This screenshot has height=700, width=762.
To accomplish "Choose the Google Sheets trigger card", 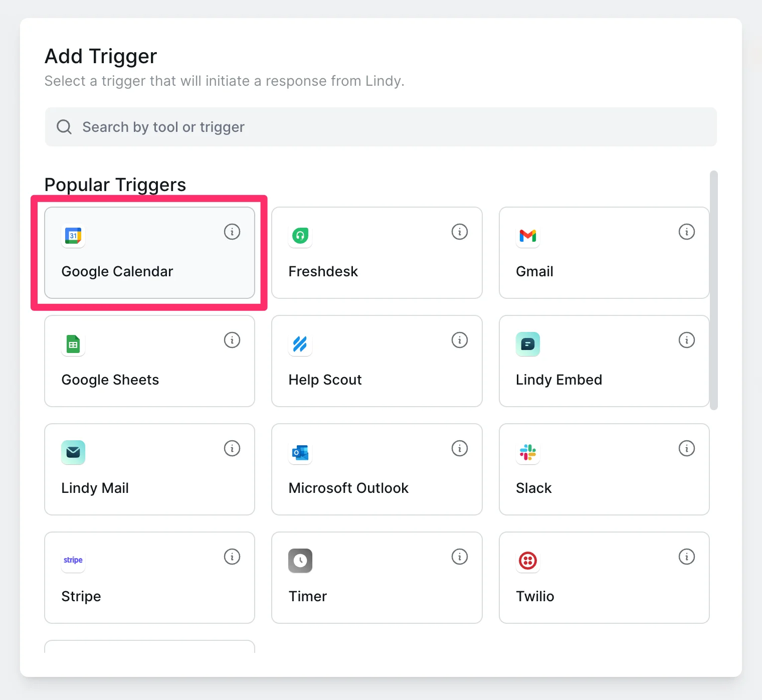I will click(x=149, y=361).
